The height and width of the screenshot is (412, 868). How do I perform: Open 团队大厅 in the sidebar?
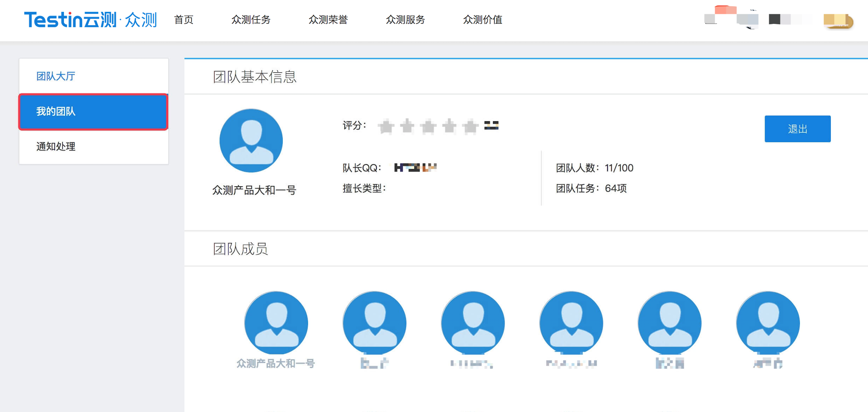(x=56, y=76)
